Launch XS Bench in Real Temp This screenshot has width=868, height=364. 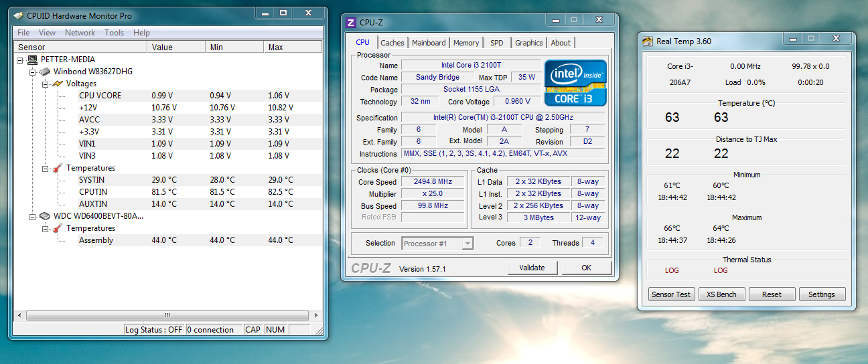coord(722,294)
